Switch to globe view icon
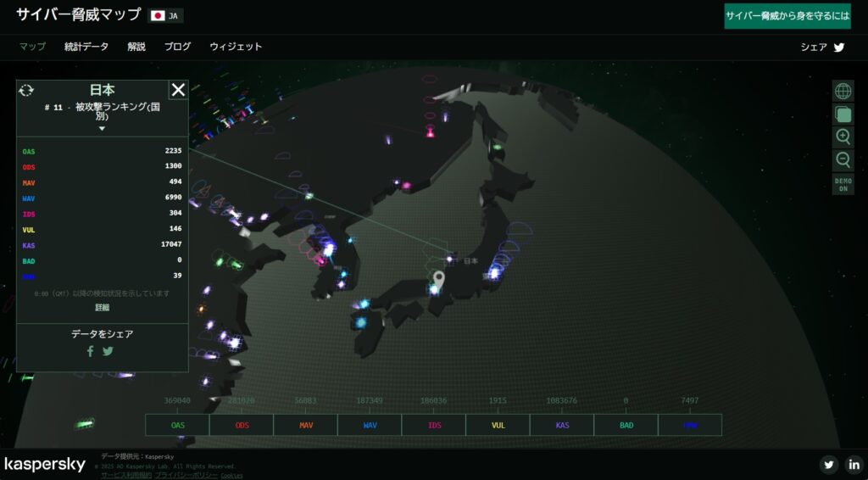Screen dimensions: 868x480 (843, 91)
